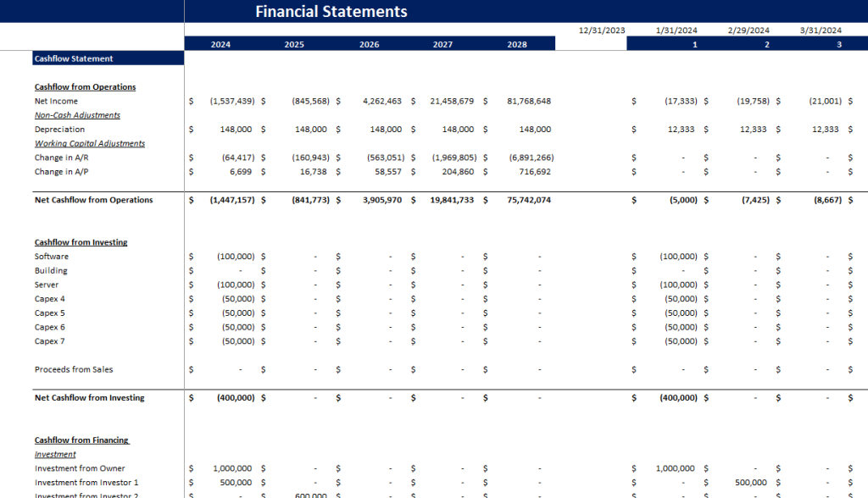Select the Cashflow from Operations heading
This screenshot has width=868, height=498.
(x=85, y=87)
